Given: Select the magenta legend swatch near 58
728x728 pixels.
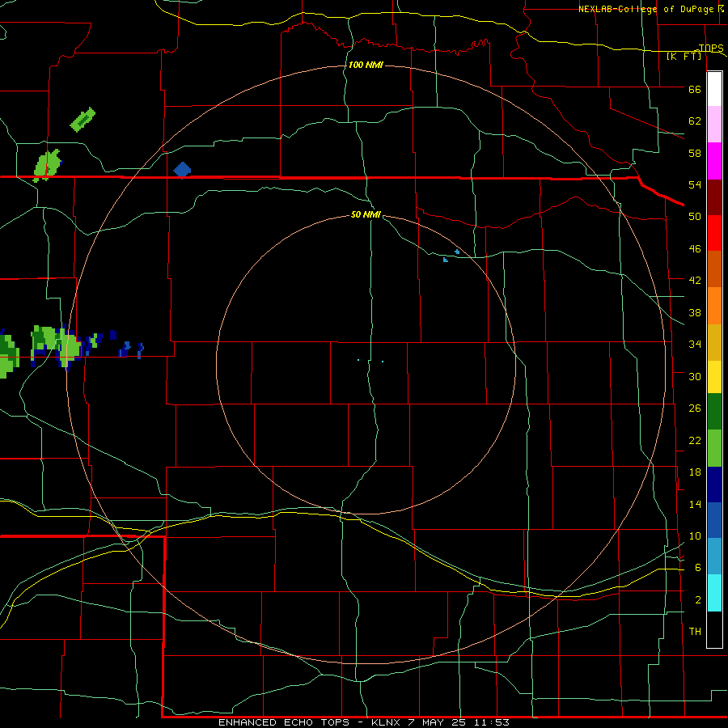Looking at the screenshot, I should pos(714,161).
